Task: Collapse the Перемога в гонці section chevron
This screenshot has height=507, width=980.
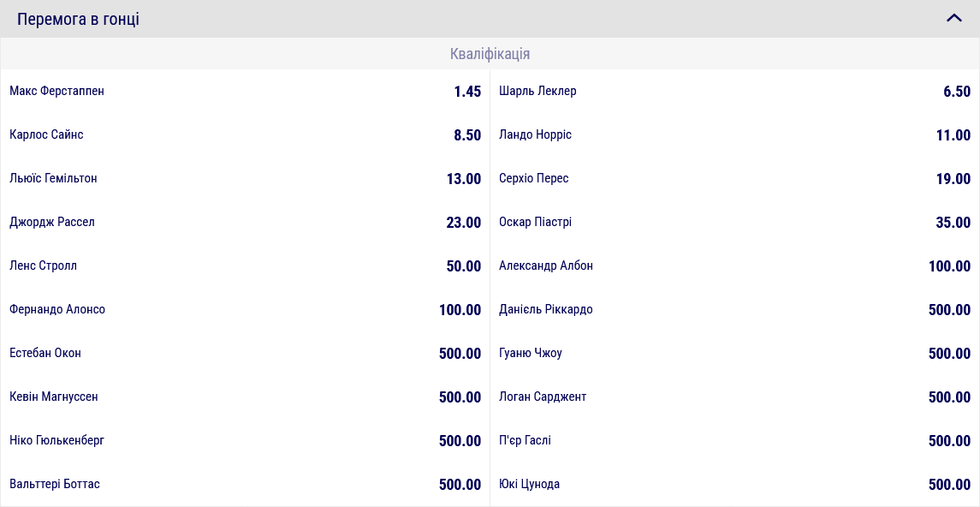Action: (x=954, y=18)
